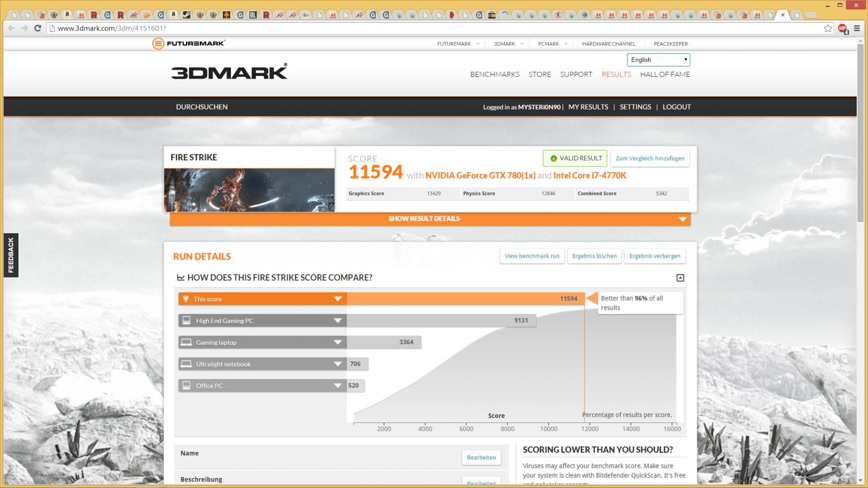Click Ergebnis verbergen button
This screenshot has width=868, height=488.
[x=654, y=256]
